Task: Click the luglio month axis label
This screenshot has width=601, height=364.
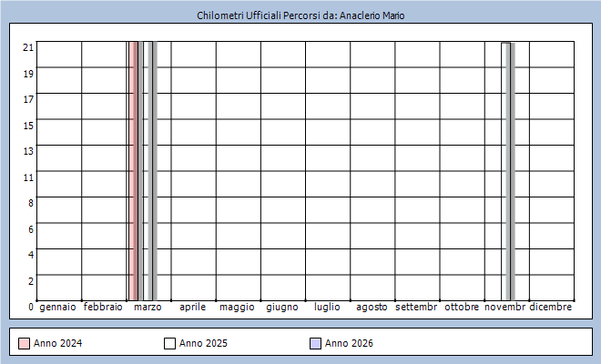Action: coord(327,308)
